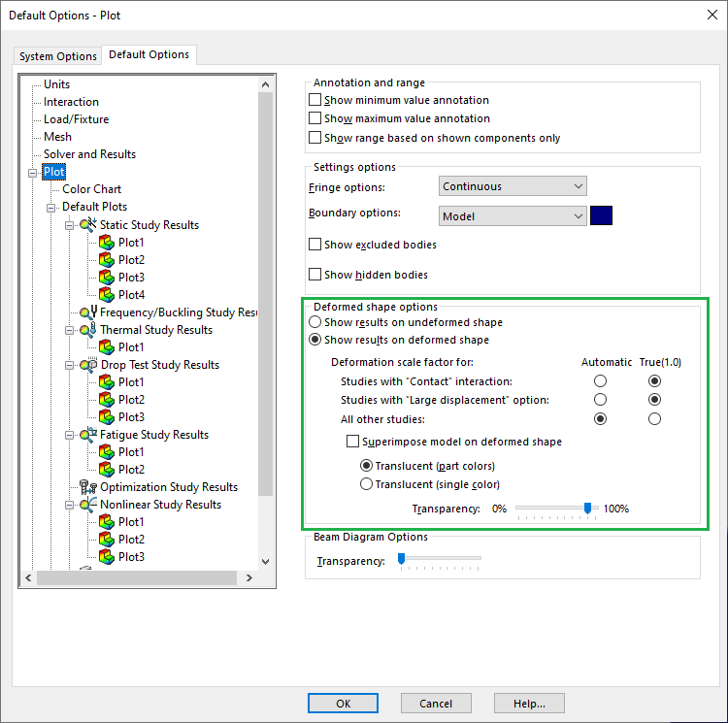Image resolution: width=728 pixels, height=723 pixels.
Task: Select Show results on undeformed shape
Action: pyautogui.click(x=314, y=322)
